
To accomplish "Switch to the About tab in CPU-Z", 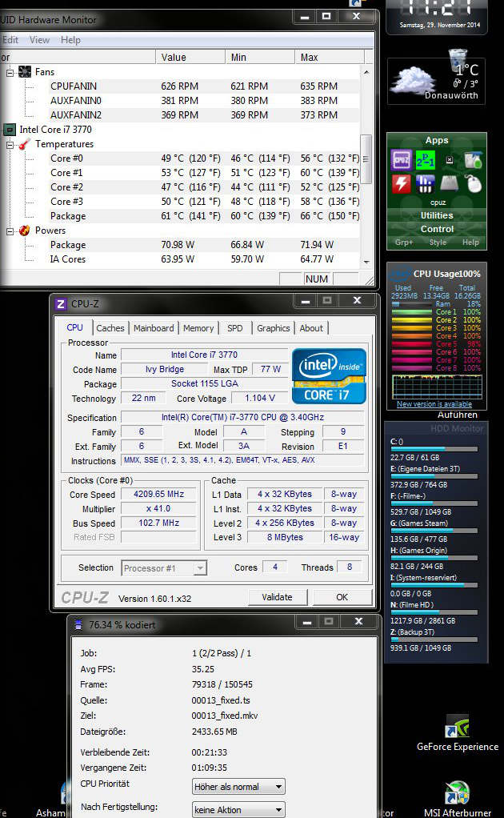I will (311, 328).
